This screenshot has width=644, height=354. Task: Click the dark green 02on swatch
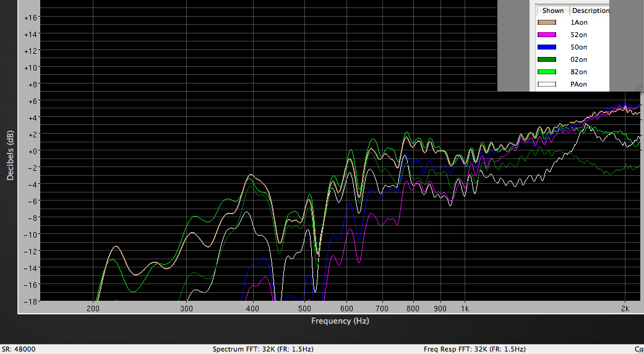[547, 59]
